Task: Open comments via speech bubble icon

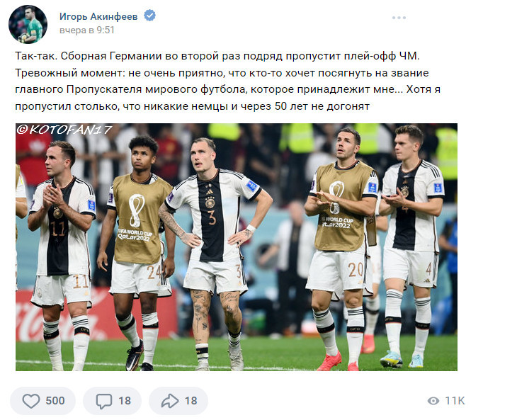Action: pos(104,401)
